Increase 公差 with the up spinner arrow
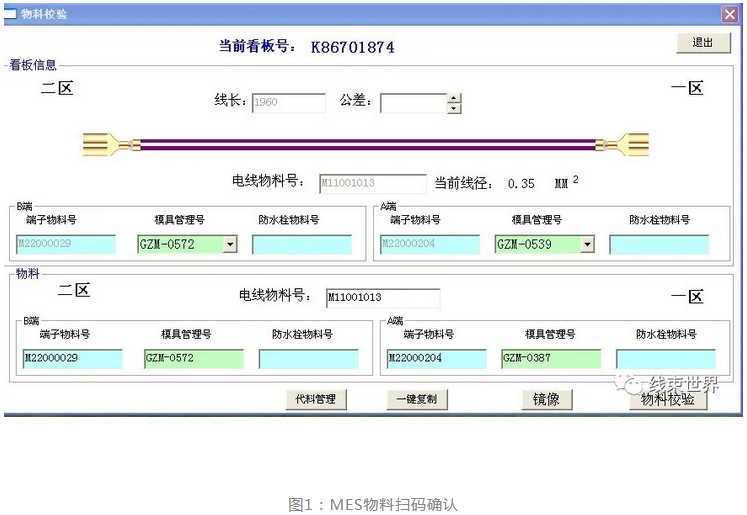The width and height of the screenshot is (747, 515). click(x=454, y=98)
